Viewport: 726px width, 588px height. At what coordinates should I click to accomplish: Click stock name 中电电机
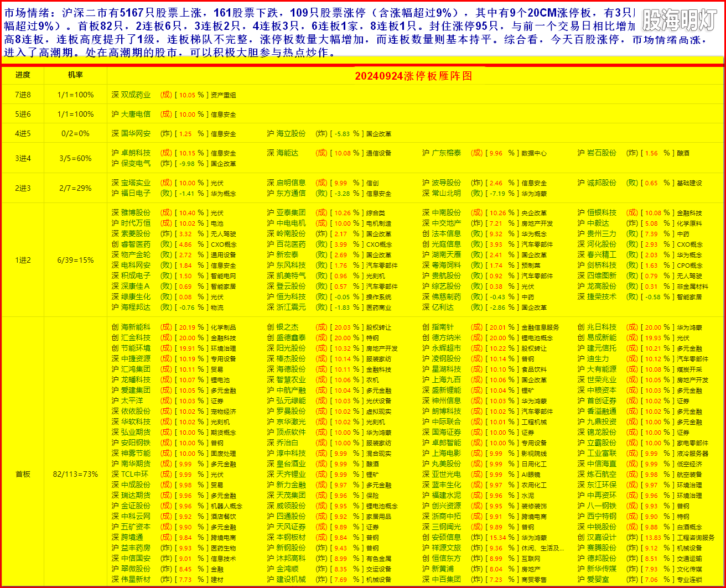pyautogui.click(x=291, y=223)
